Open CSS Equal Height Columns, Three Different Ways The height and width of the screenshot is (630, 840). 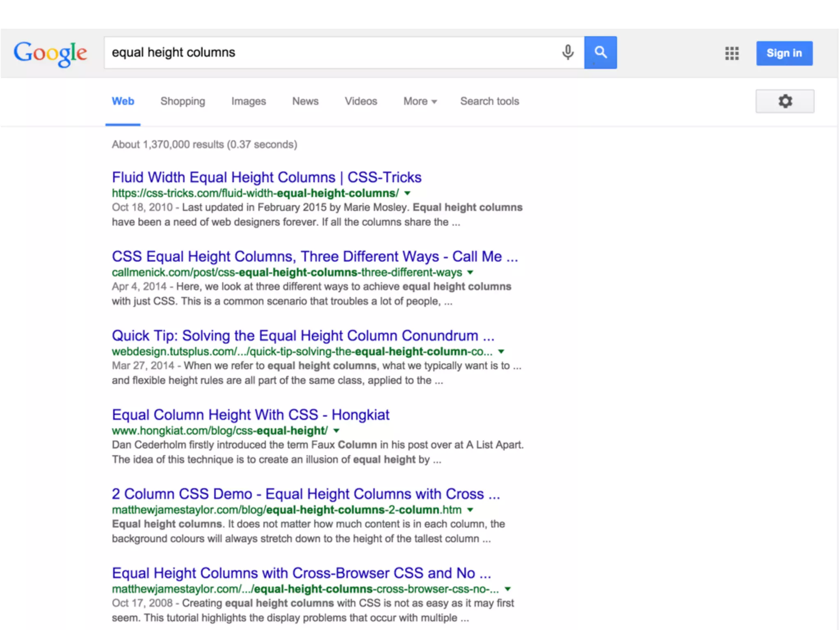[x=315, y=256]
